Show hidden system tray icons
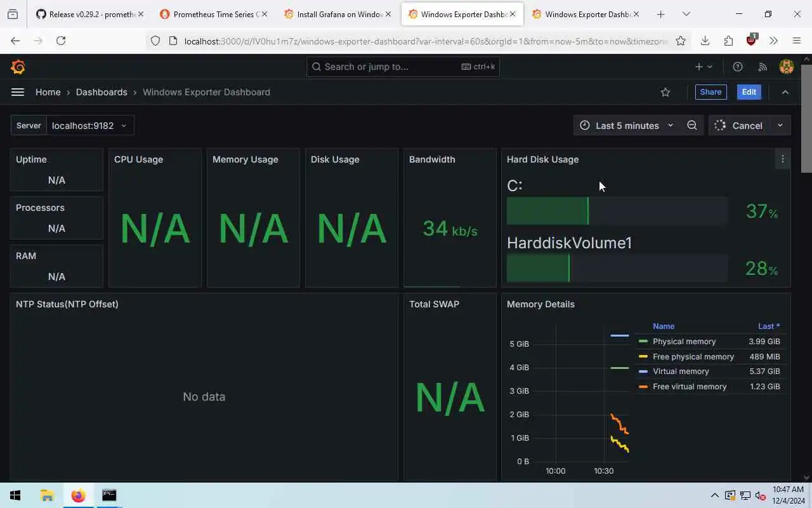Image resolution: width=812 pixels, height=508 pixels. [715, 495]
